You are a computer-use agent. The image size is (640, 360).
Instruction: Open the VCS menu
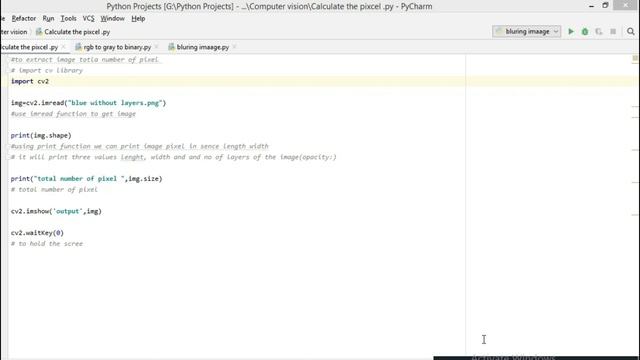(x=88, y=18)
